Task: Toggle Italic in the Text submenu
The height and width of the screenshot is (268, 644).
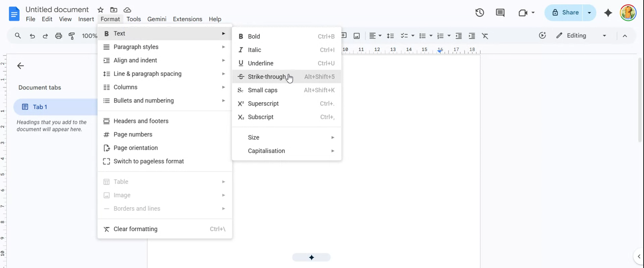Action: pos(287,50)
